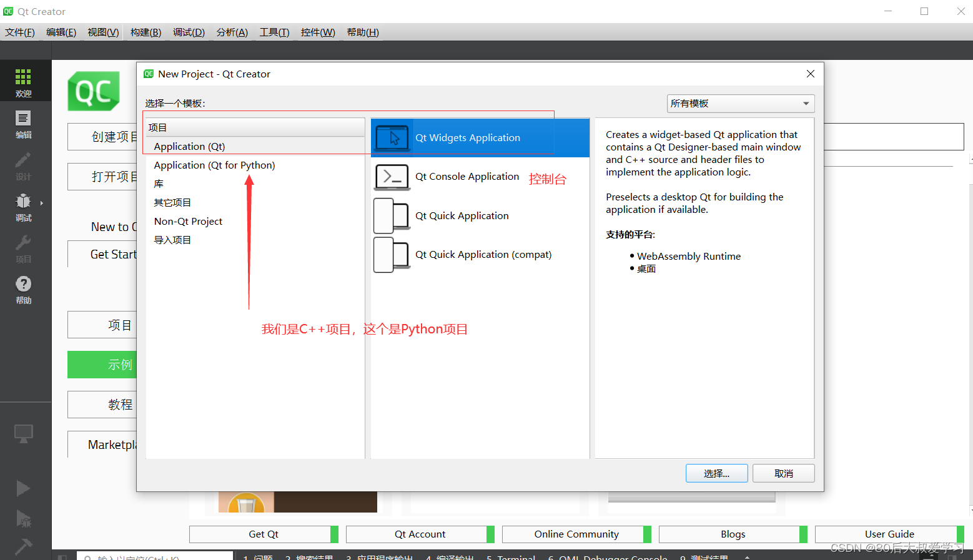Click the example thumbnail behind the dialog
973x560 pixels.
(298, 502)
